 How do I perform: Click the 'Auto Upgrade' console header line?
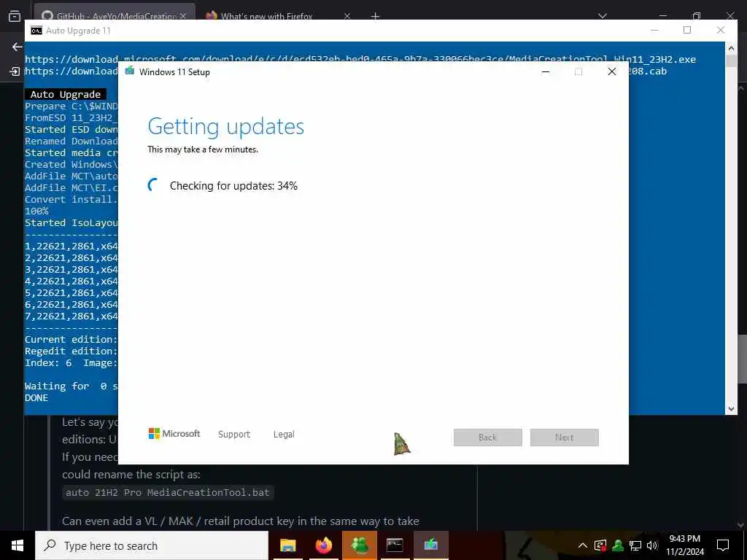65,94
